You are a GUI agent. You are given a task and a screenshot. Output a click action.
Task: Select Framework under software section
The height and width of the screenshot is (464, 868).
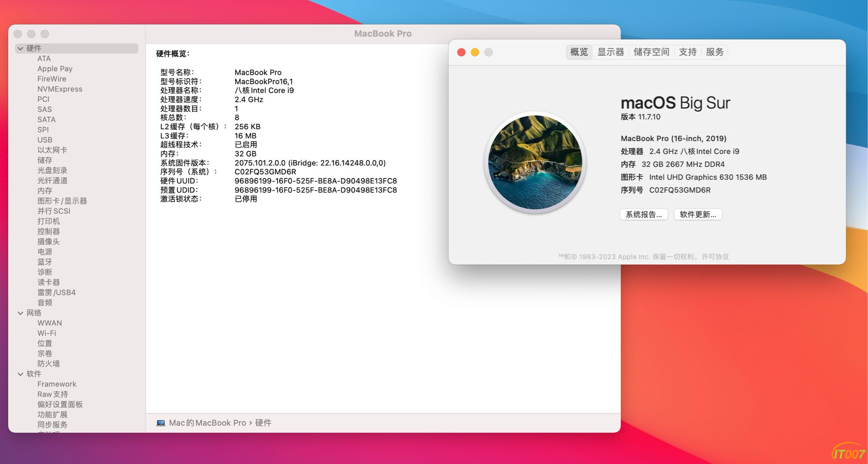[57, 384]
